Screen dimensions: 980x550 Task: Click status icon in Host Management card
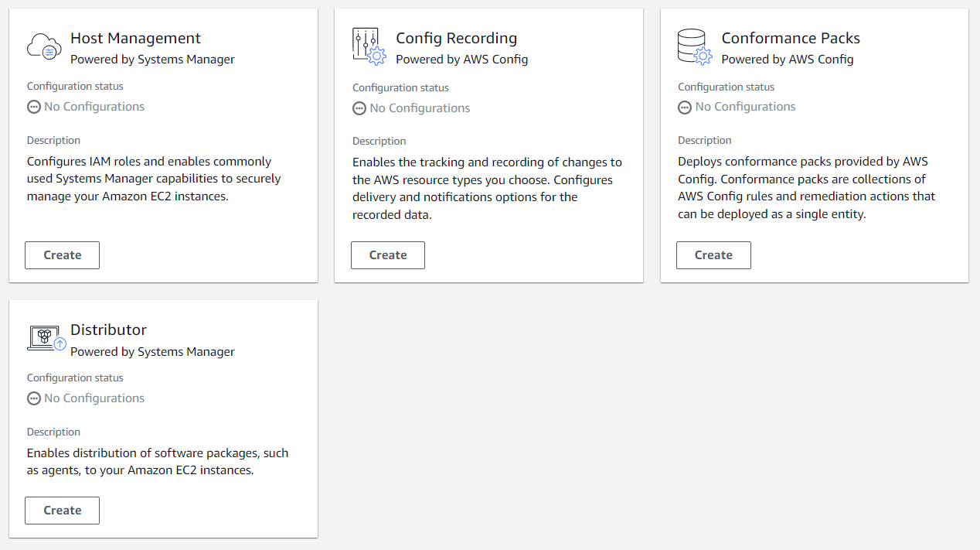click(33, 108)
